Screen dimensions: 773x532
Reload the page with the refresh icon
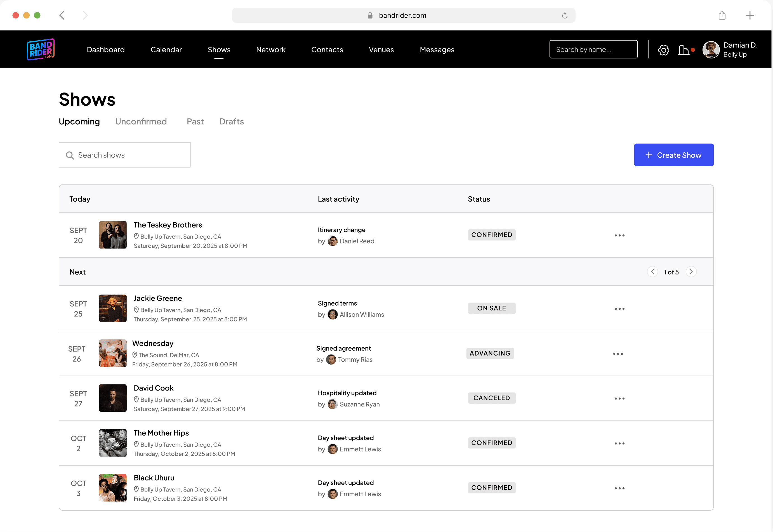[565, 15]
